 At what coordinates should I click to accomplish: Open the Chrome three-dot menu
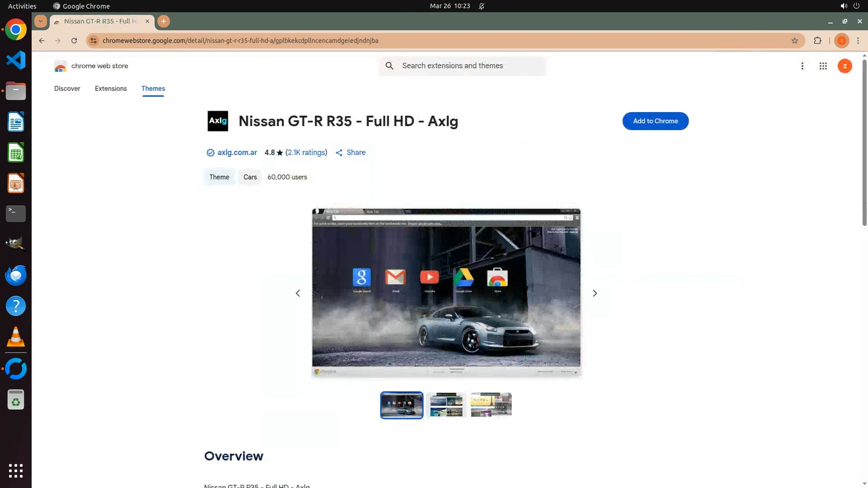click(858, 41)
